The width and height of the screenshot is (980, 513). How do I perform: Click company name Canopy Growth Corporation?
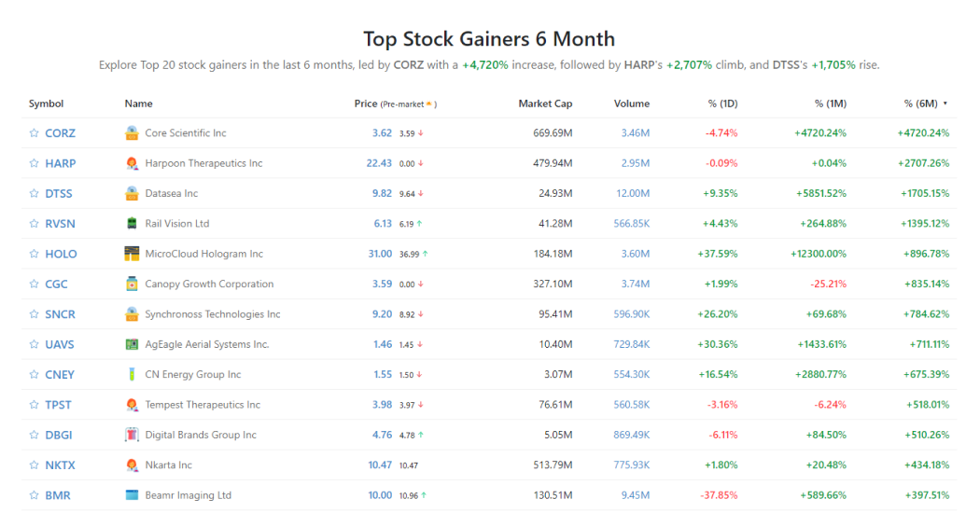tap(209, 284)
